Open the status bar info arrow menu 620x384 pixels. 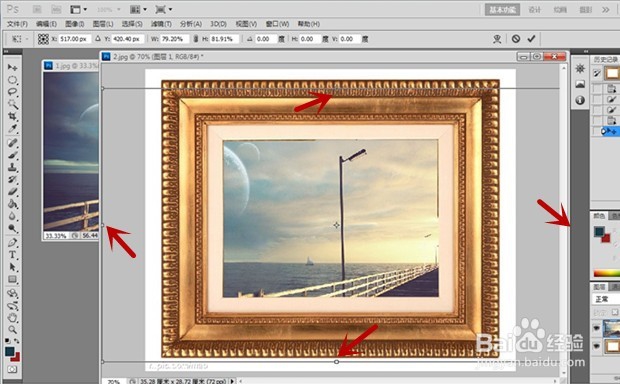232,381
